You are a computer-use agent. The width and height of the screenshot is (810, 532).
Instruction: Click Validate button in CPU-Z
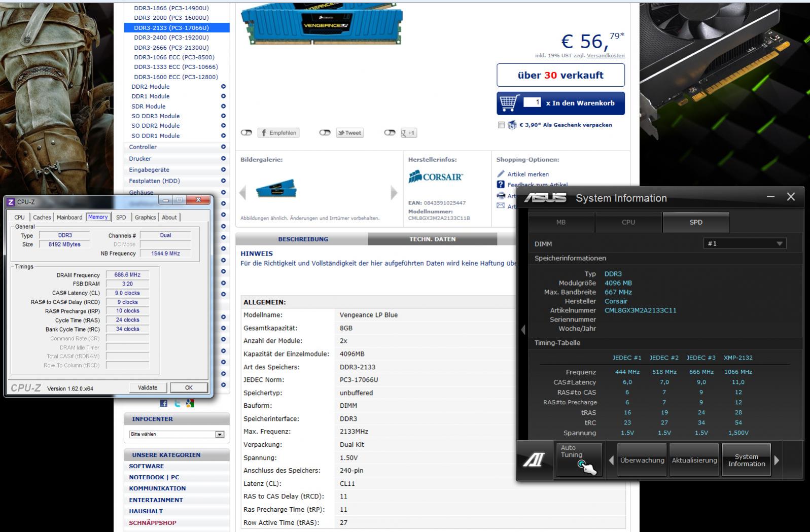[x=148, y=387]
